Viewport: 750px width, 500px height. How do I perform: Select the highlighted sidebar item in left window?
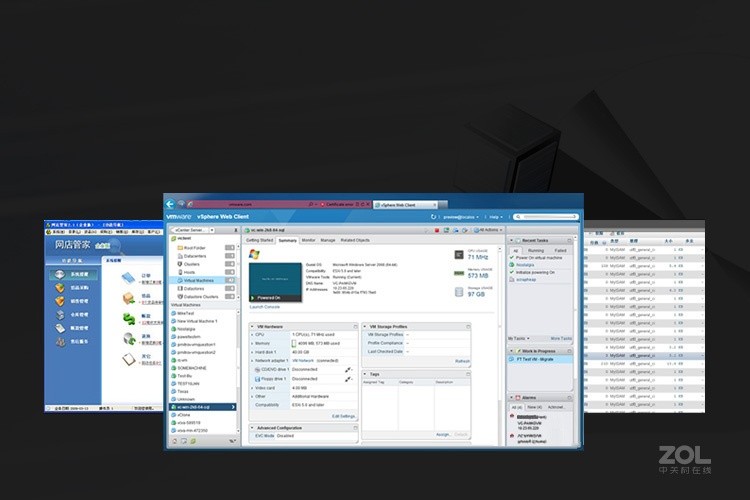click(x=73, y=275)
